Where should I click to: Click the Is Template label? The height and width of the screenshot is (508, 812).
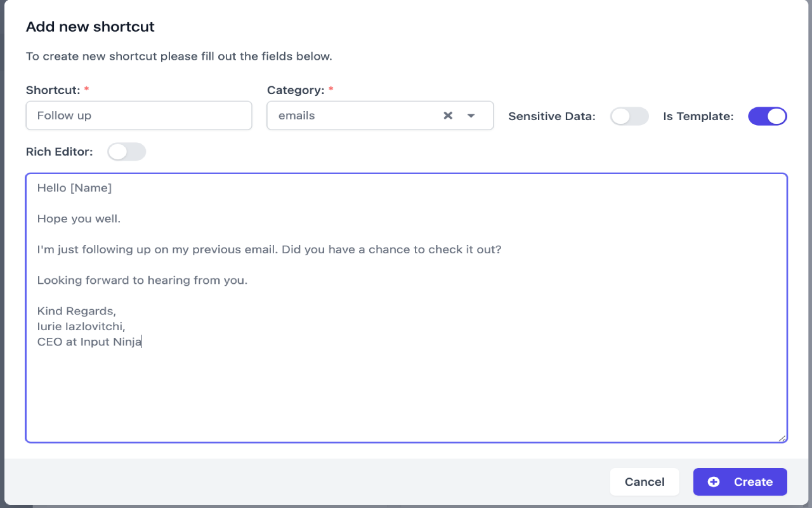(x=698, y=116)
